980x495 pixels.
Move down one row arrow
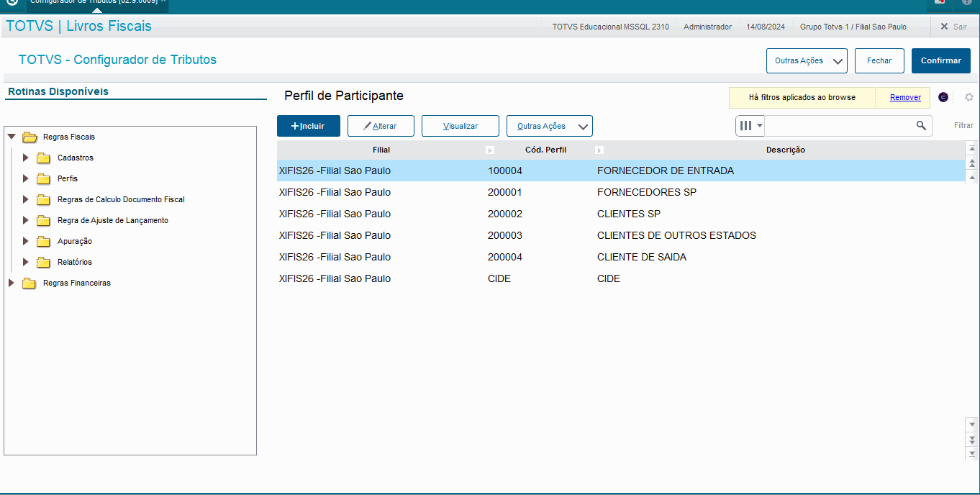pyautogui.click(x=972, y=424)
